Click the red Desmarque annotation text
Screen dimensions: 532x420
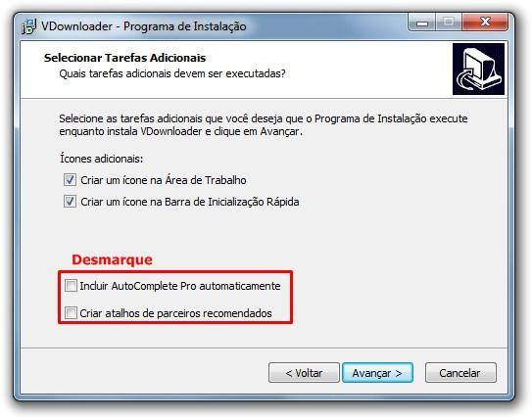[112, 259]
